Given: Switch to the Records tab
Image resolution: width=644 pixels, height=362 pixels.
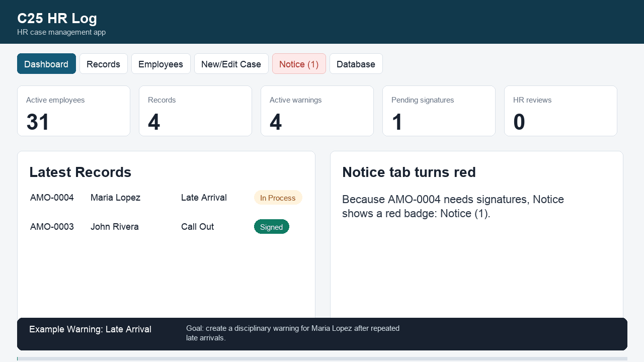Looking at the screenshot, I should (x=103, y=64).
